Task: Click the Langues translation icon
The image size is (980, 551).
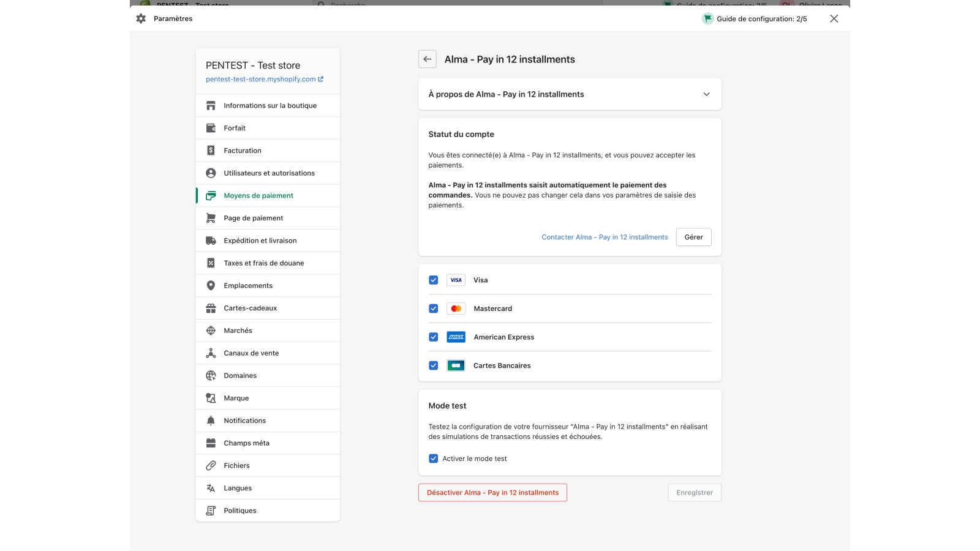Action: pos(211,488)
